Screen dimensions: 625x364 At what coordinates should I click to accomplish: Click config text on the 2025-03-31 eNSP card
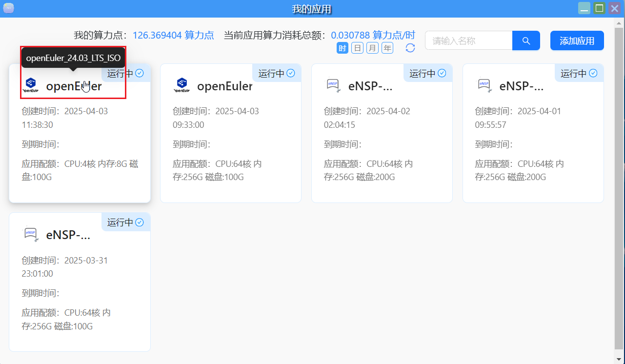(x=66, y=319)
